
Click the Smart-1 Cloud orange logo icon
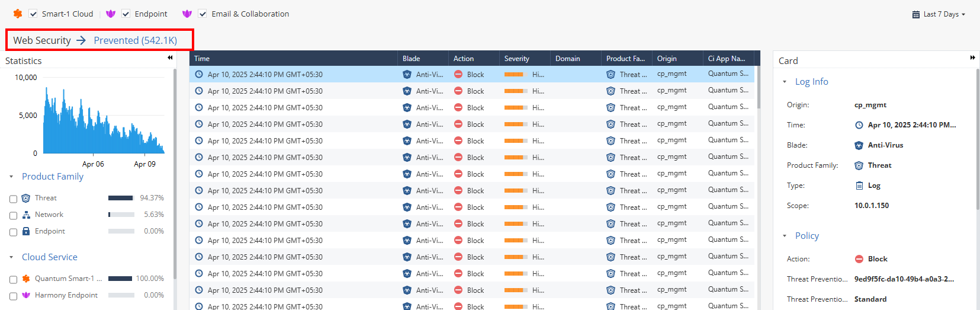(18, 14)
